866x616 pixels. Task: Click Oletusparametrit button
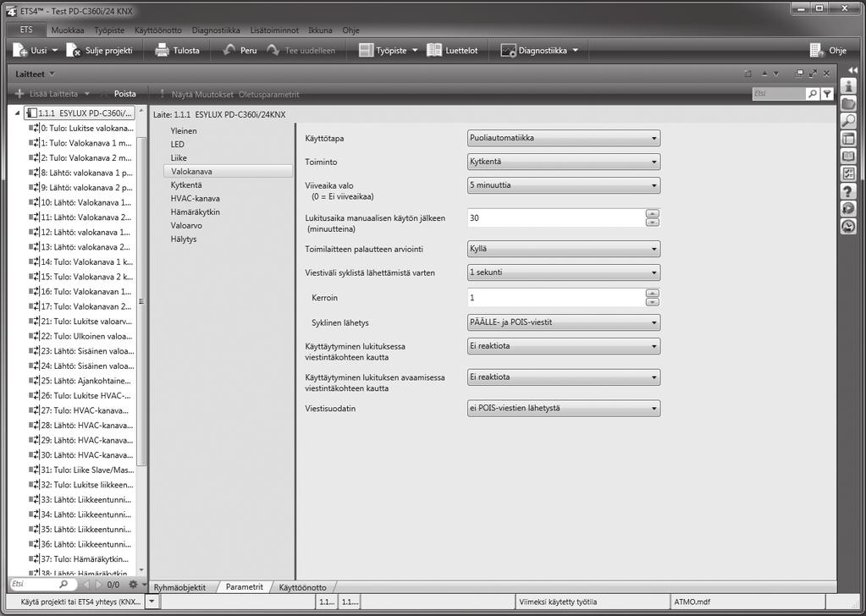(x=269, y=95)
